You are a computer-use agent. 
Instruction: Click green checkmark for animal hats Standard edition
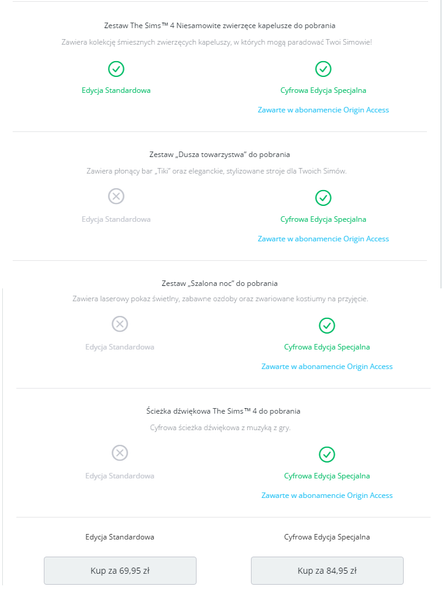(x=116, y=69)
